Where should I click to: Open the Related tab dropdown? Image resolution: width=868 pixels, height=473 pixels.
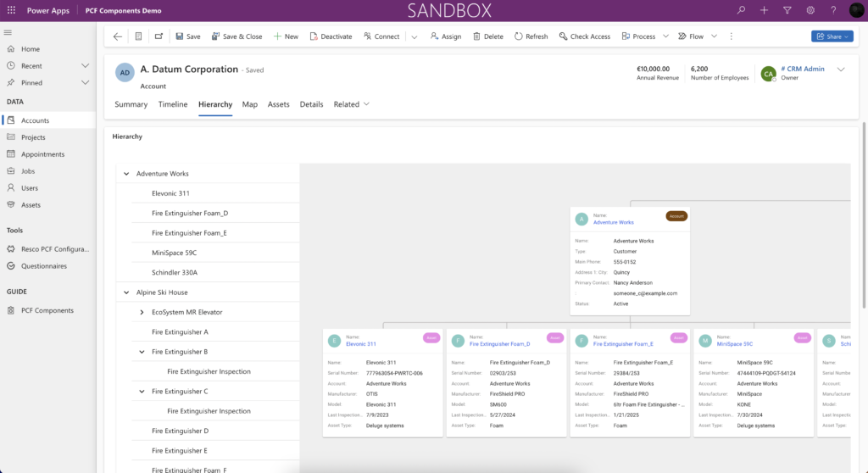[352, 104]
